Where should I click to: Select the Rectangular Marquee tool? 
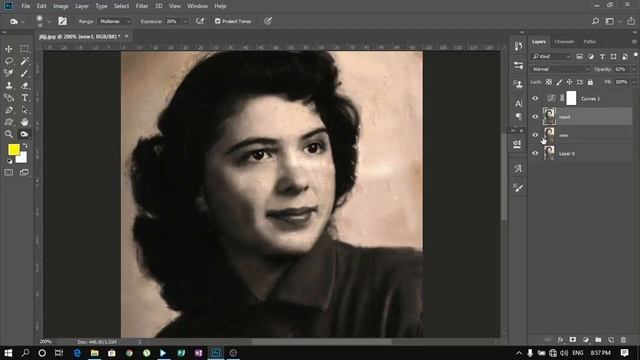[24, 49]
